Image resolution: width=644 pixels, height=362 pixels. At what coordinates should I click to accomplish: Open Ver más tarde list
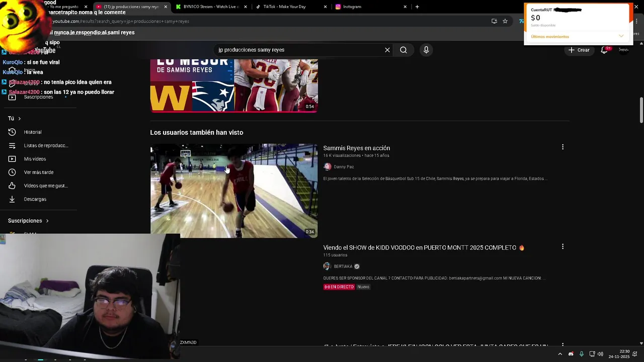tap(38, 172)
